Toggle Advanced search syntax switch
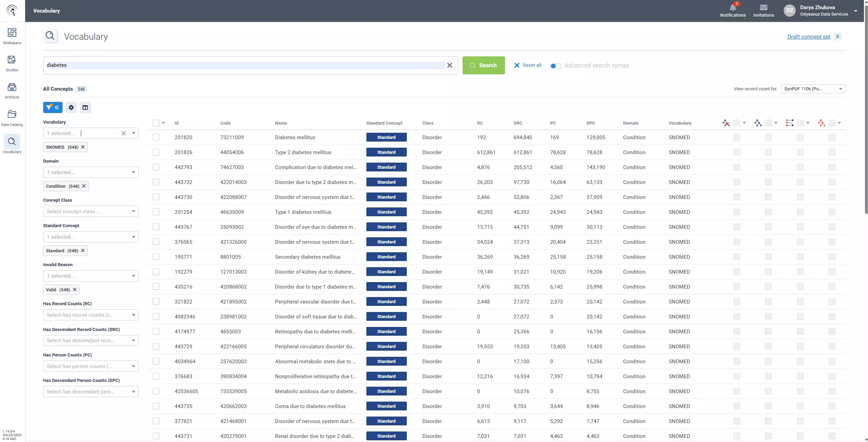Image resolution: width=868 pixels, height=442 pixels. pos(555,66)
